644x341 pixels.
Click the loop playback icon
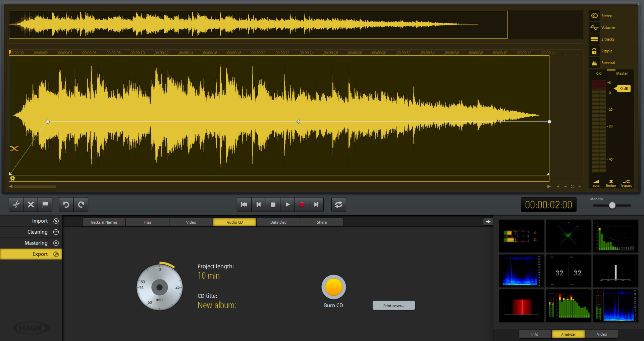click(x=338, y=205)
